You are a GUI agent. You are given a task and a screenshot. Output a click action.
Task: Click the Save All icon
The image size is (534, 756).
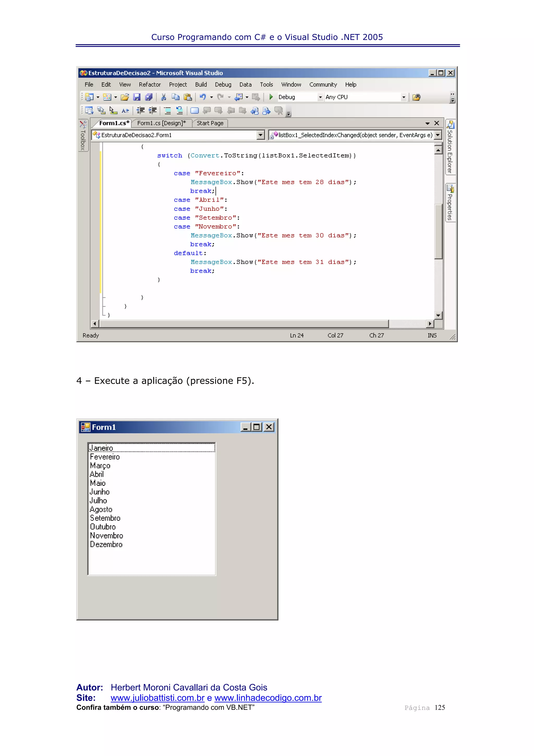[x=149, y=97]
